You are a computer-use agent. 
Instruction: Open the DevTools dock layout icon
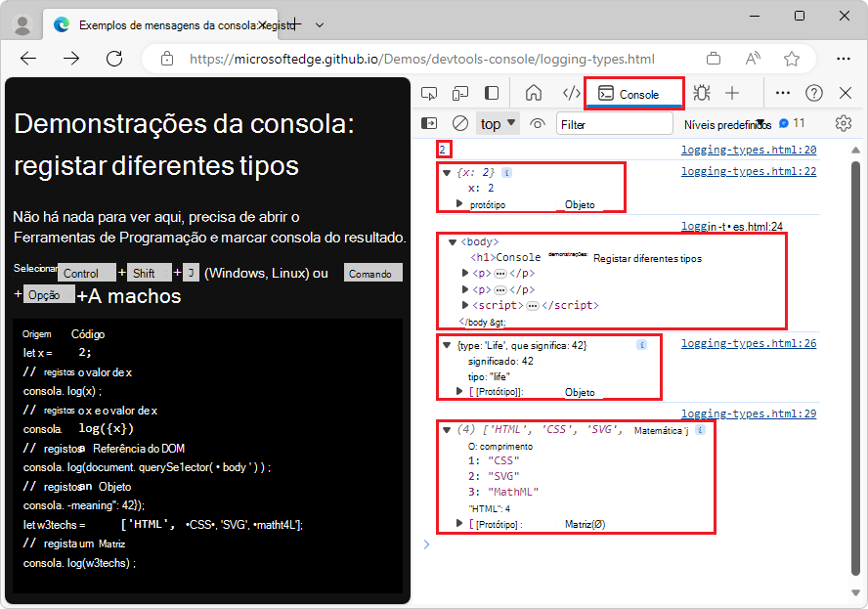pos(491,93)
